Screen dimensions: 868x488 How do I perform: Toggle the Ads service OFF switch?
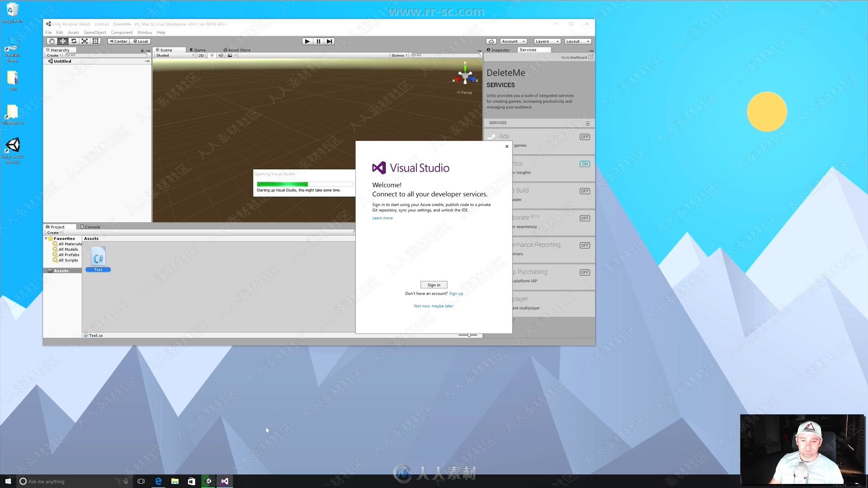click(585, 137)
